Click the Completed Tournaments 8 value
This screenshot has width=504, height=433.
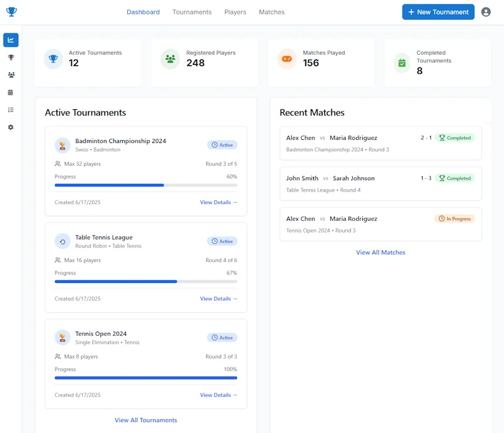[x=420, y=71]
